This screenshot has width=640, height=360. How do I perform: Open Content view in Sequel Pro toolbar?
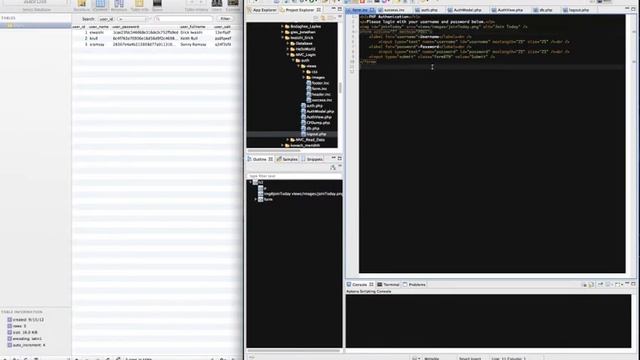(x=100, y=4)
